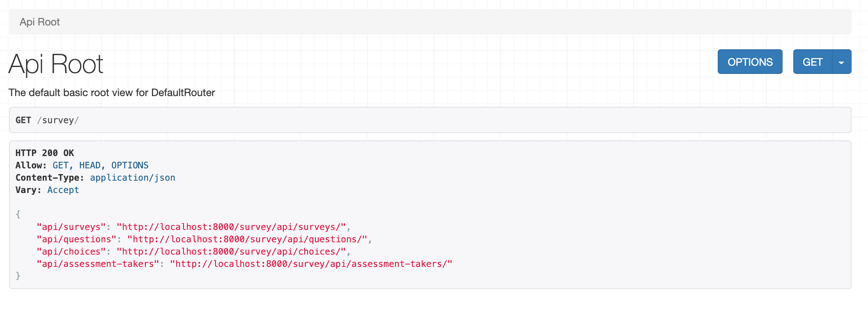The height and width of the screenshot is (317, 868).
Task: Click the GET button
Action: [x=813, y=62]
